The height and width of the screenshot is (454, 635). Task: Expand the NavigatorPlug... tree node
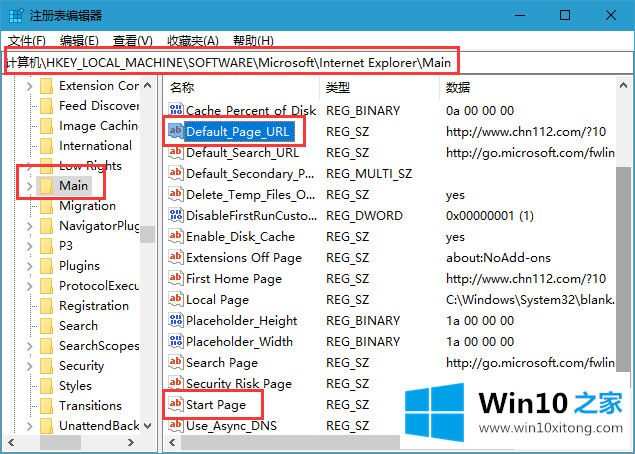(x=30, y=226)
